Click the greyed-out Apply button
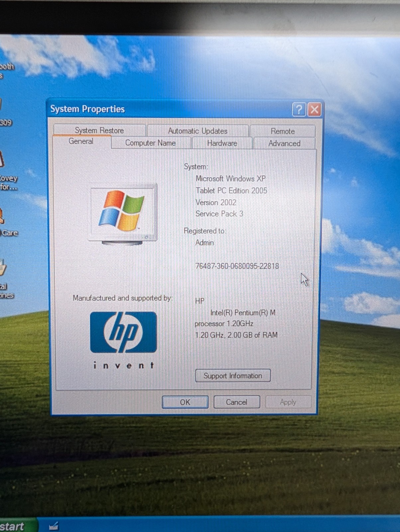The width and height of the screenshot is (400, 532). click(288, 402)
